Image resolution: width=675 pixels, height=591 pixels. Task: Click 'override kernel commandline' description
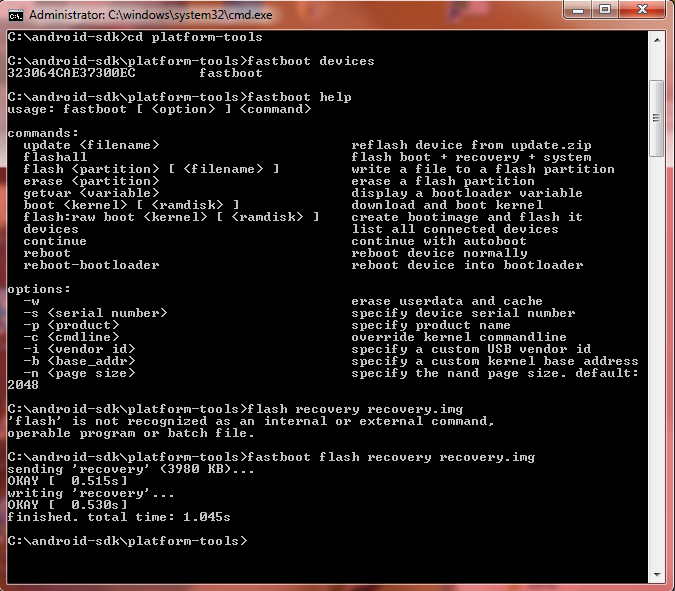(459, 337)
